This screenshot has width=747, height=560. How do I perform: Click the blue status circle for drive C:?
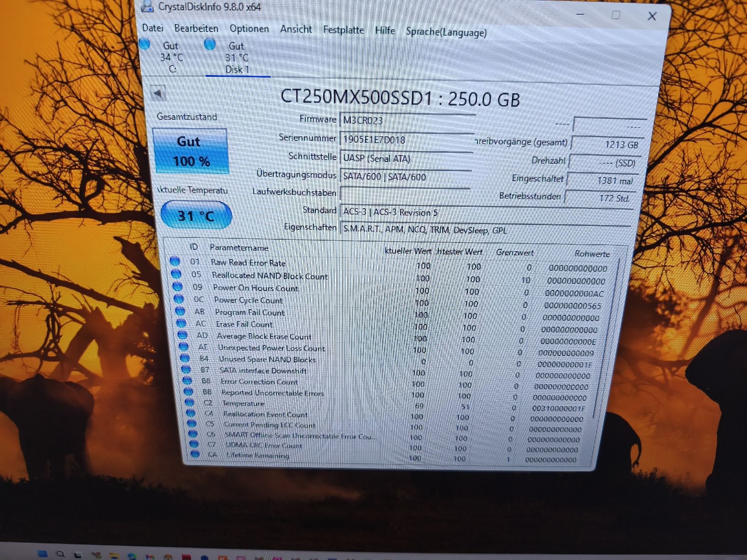[x=145, y=44]
